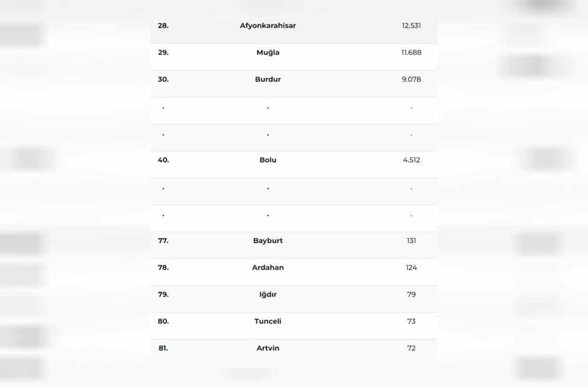
Task: Select the value 11.688
Action: pyautogui.click(x=411, y=53)
